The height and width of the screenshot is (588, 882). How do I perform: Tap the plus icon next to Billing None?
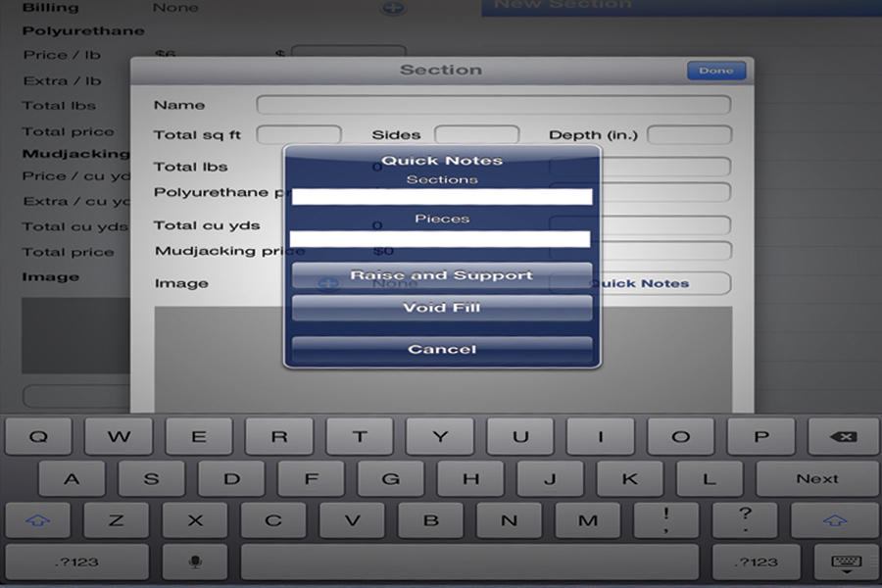(x=391, y=7)
